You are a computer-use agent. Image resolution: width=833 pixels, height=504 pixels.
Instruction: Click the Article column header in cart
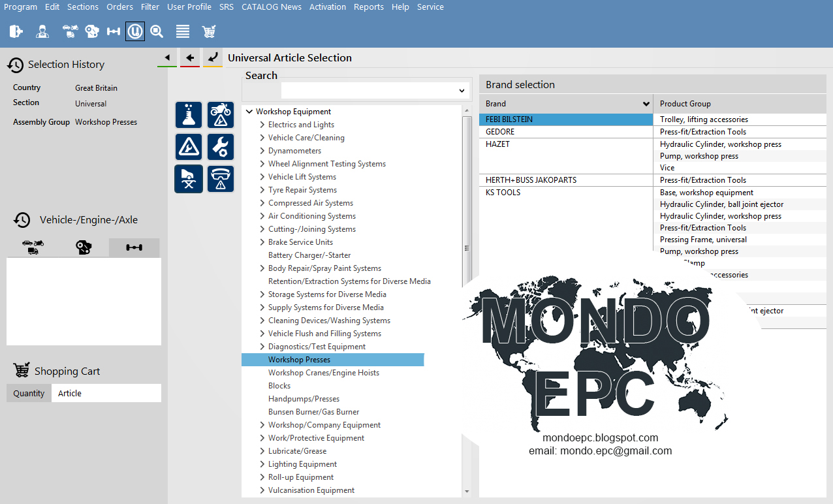pyautogui.click(x=106, y=393)
